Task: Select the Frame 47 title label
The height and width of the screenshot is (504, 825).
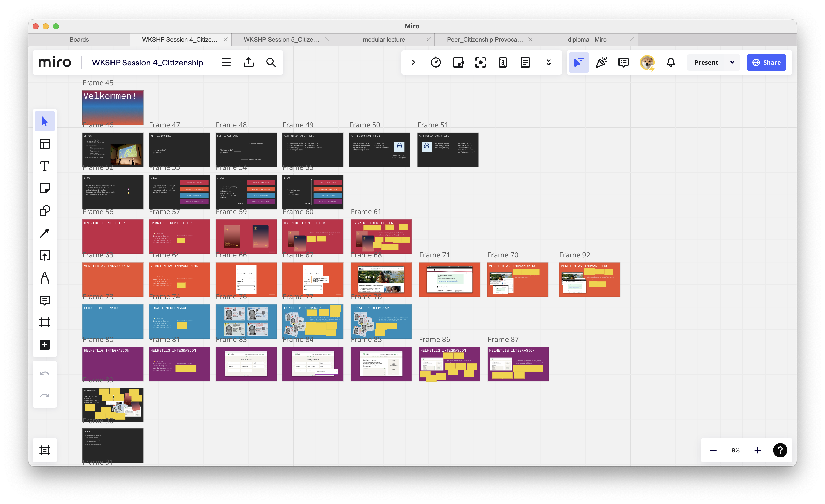Action: click(x=164, y=125)
